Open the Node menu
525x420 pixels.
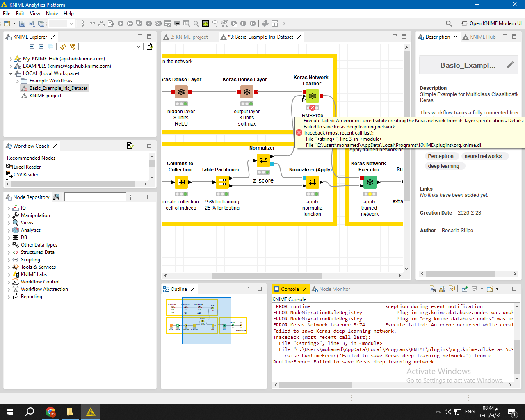point(52,14)
